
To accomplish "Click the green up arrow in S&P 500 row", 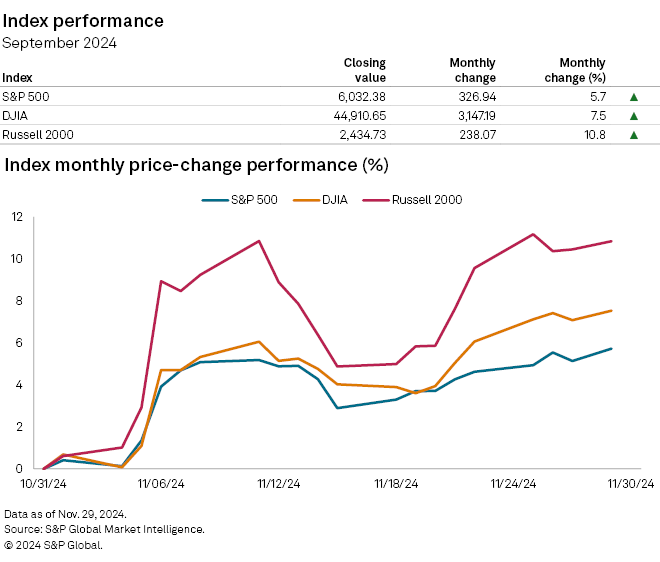I will tap(634, 97).
